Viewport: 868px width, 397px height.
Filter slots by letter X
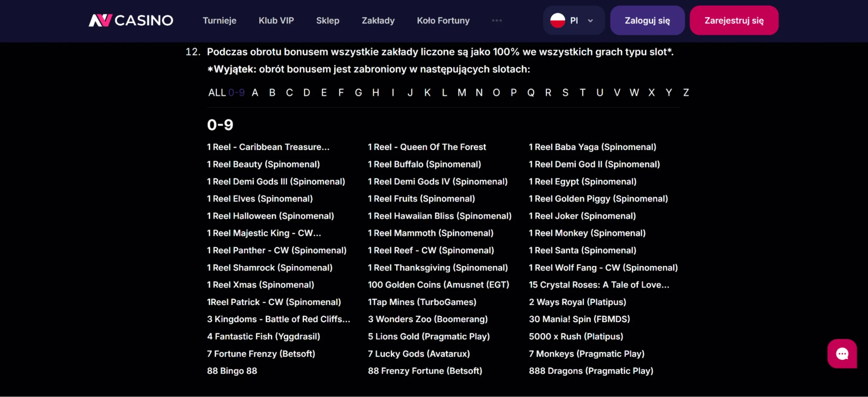coord(652,93)
